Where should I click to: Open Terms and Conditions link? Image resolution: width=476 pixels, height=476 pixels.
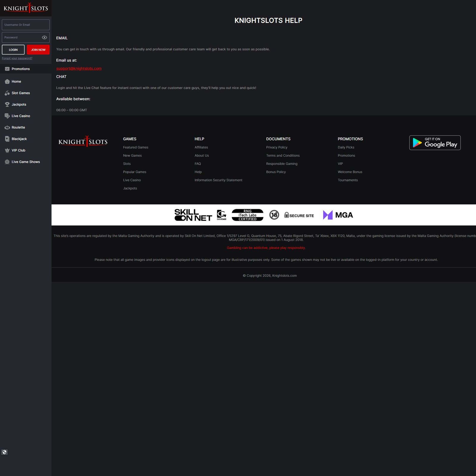[283, 156]
